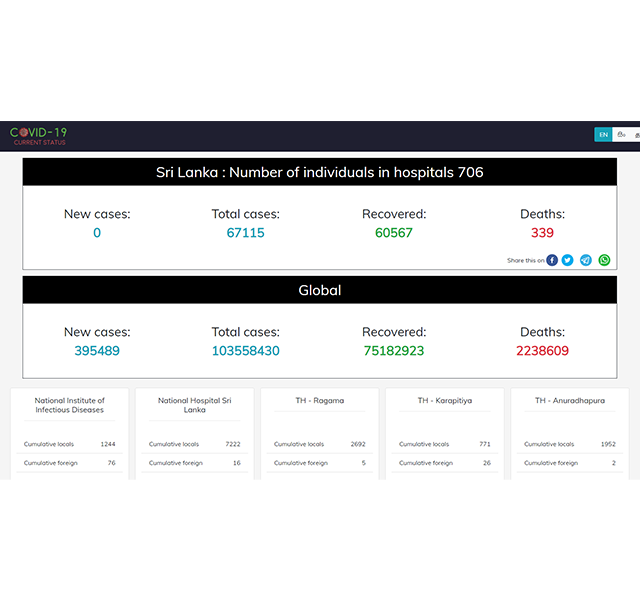Click Ragama cumulative foreign value 5

click(364, 462)
